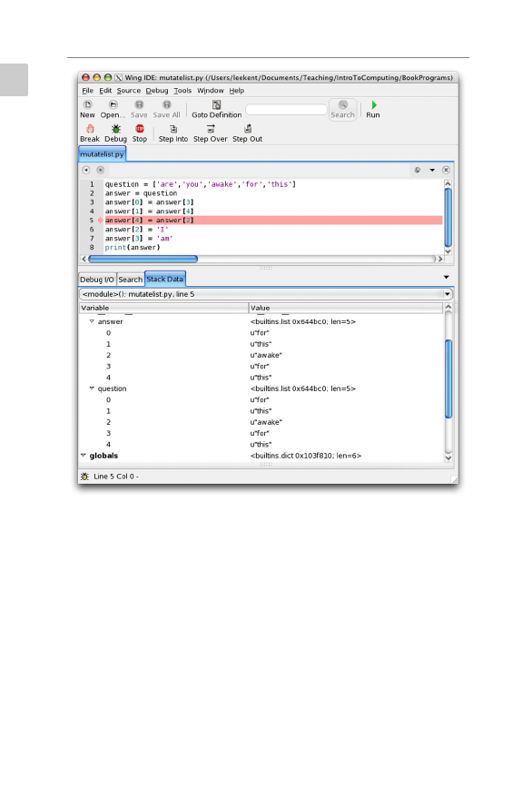Viewport: 532px width, 806px height.
Task: Start program with green Run arrow
Action: pyautogui.click(x=374, y=105)
